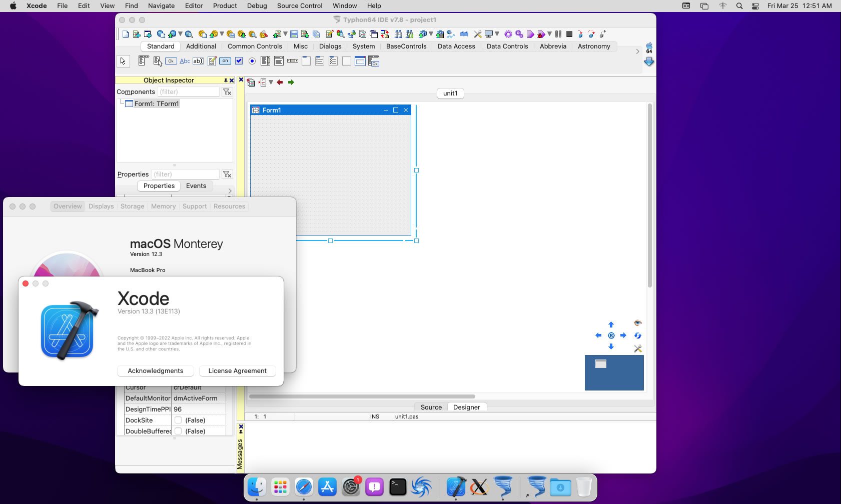
Task: Switch to the Common Controls palette tab
Action: coord(255,46)
